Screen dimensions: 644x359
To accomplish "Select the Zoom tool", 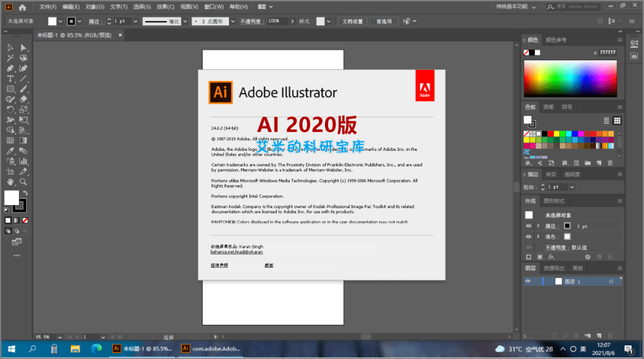I will pyautogui.click(x=23, y=181).
